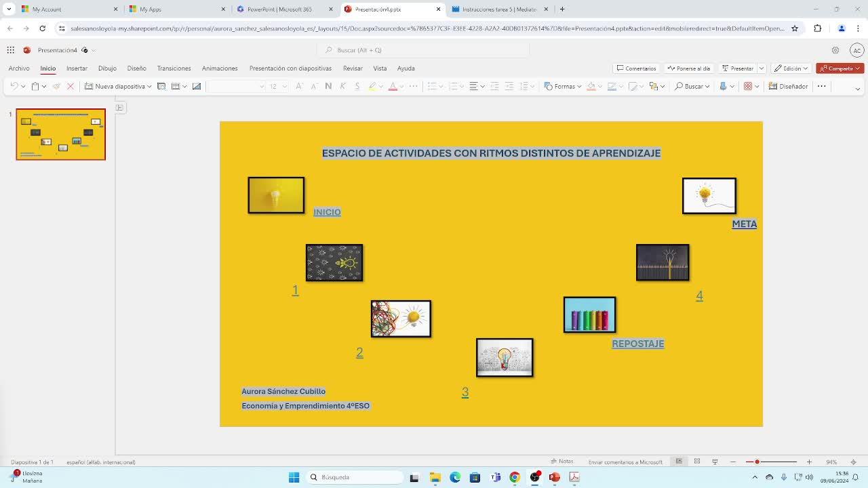868x488 pixels.
Task: Select slide 1 thumbnail
Action: tap(61, 134)
